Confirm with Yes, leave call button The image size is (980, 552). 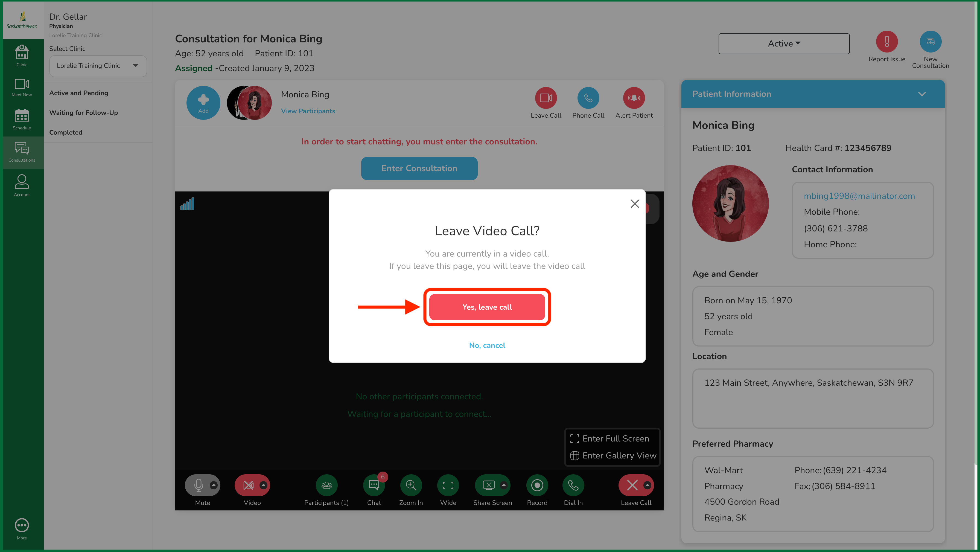tap(487, 307)
